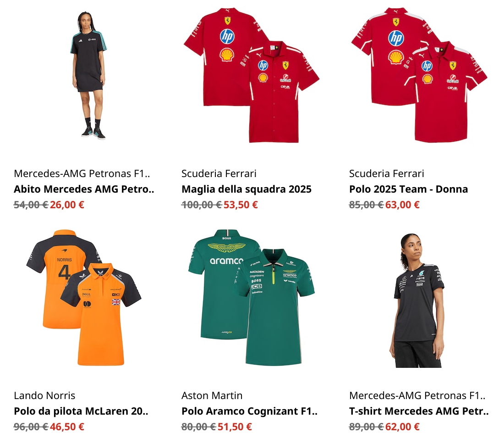
Task: Open the Mercedes AMG black dress product image
Action: (x=88, y=76)
